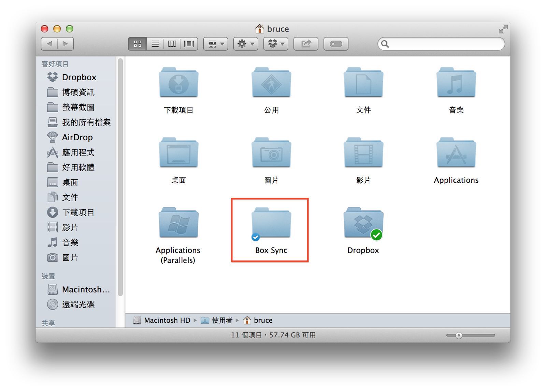The image size is (546, 392).
Task: Go back with the left arrow button
Action: pyautogui.click(x=49, y=44)
